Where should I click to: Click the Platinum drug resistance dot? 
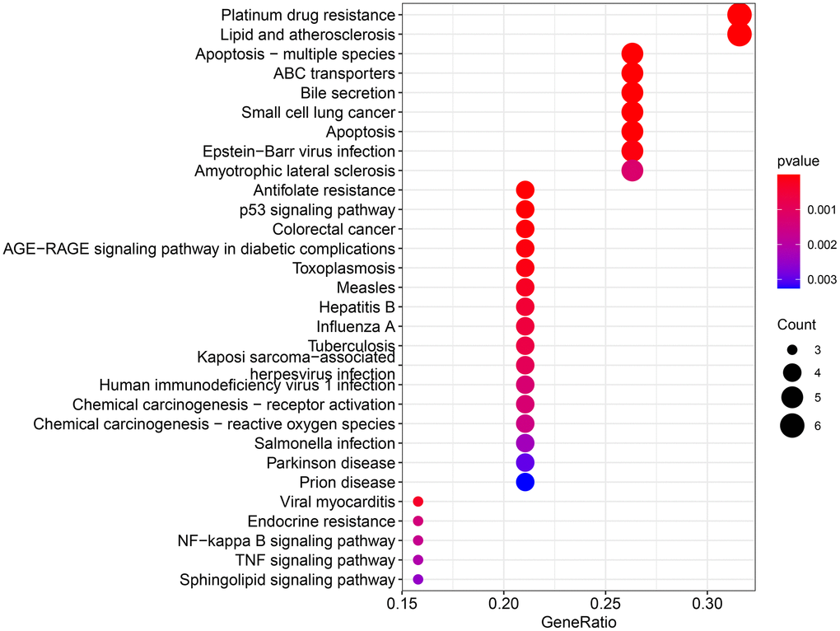coord(739,16)
